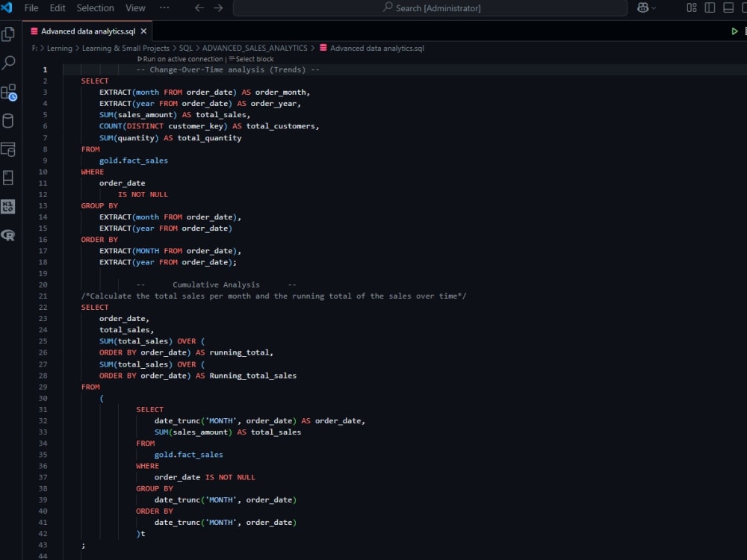Click 'total_customers' alias on line 6
The width and height of the screenshot is (747, 560).
tap(281, 126)
